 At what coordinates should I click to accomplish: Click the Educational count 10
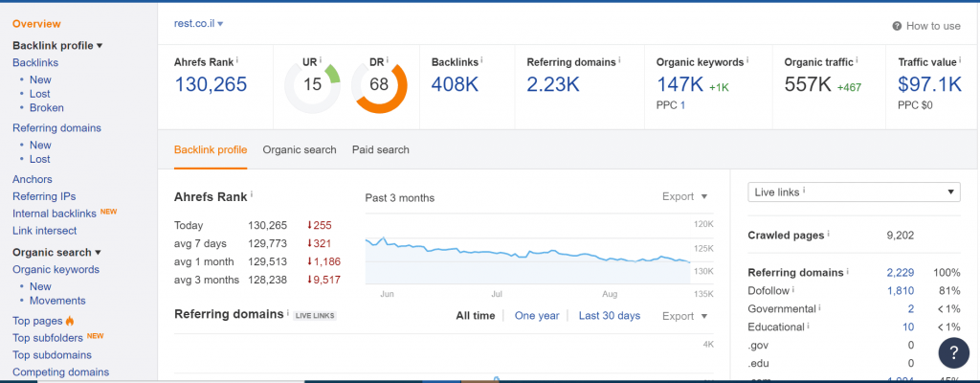[x=908, y=327]
